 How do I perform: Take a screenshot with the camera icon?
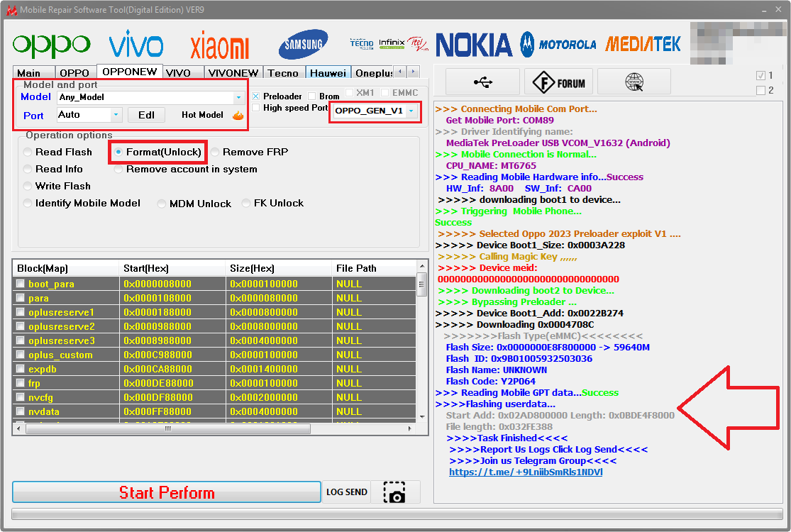tap(394, 492)
